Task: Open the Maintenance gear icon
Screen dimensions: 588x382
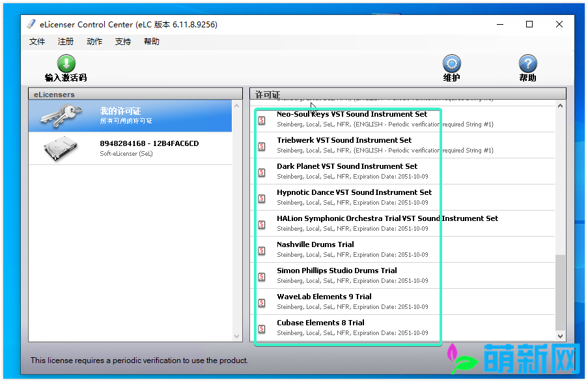Action: [451, 64]
